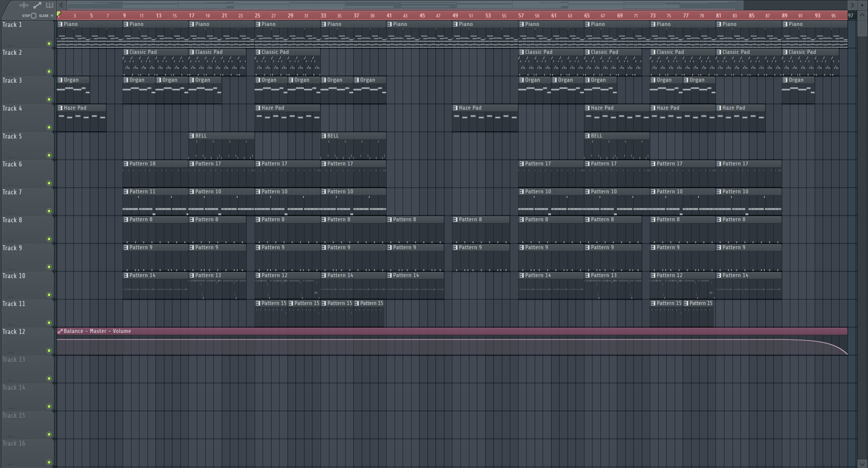Select the Track 11 header label
This screenshot has height=468, width=868.
(x=13, y=304)
